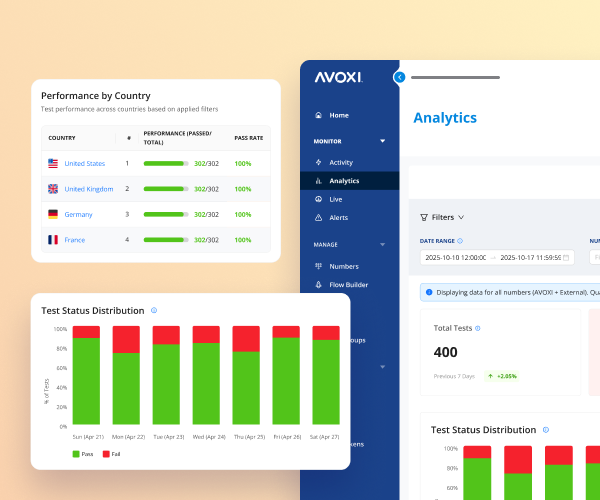Click the Numbers icon under Manage
The image size is (600, 500).
pyautogui.click(x=318, y=266)
